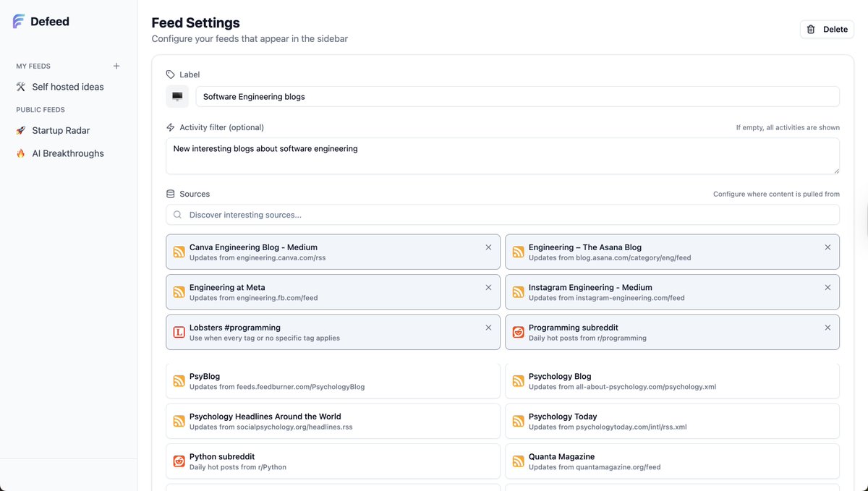Add Psychology Today source card

672,421
